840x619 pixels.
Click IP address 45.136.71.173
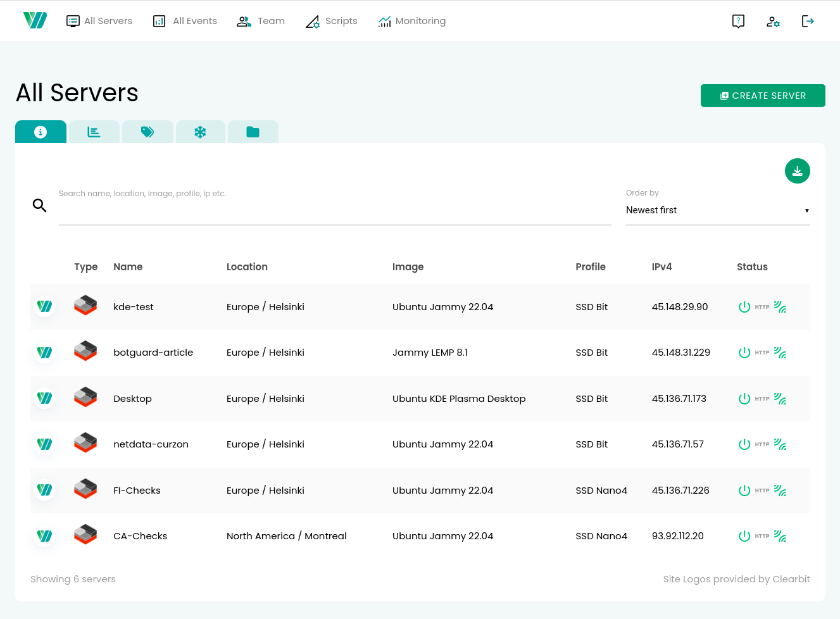pyautogui.click(x=679, y=399)
